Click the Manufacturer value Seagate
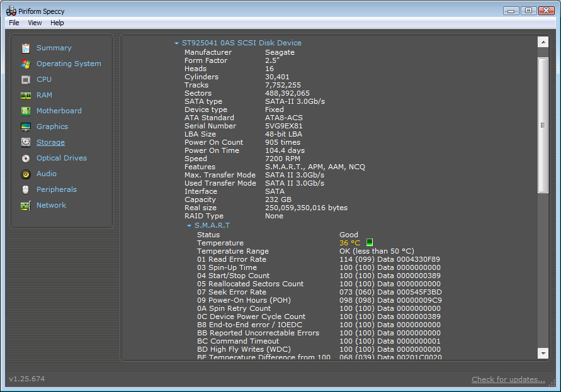Image resolution: width=561 pixels, height=392 pixels. coord(280,52)
